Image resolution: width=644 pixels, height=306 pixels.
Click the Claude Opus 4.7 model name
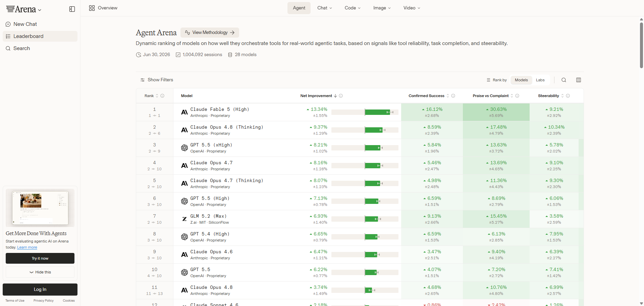211,163
